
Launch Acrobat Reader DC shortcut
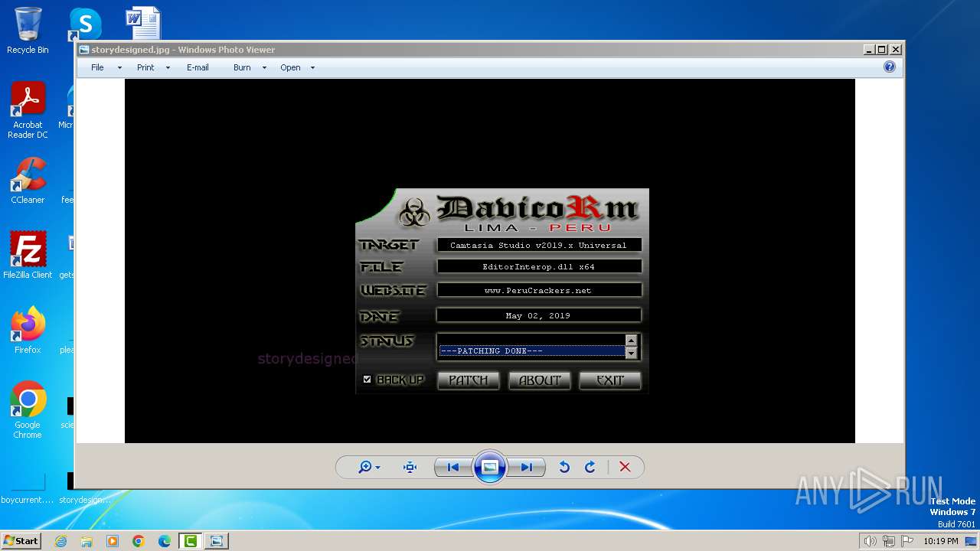(28, 110)
